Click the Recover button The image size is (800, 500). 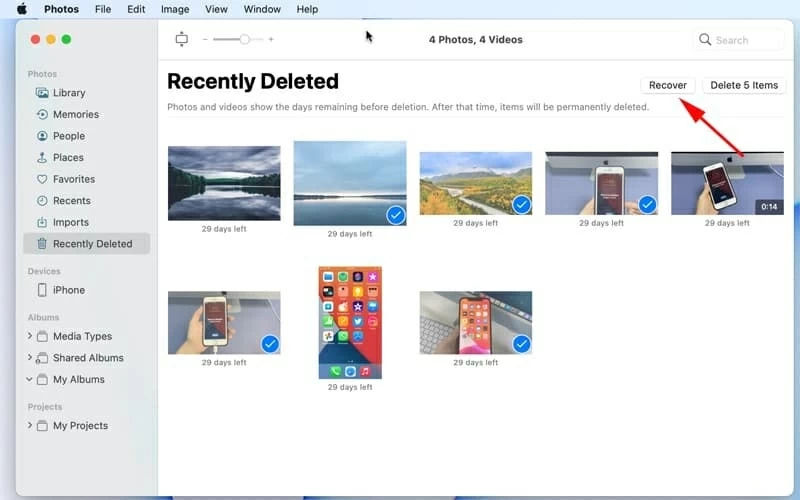tap(667, 85)
